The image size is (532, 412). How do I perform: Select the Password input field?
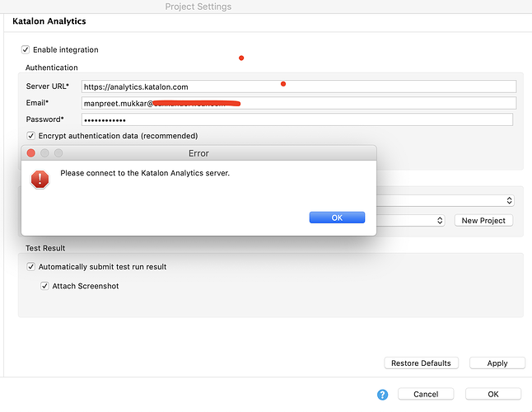pyautogui.click(x=296, y=120)
